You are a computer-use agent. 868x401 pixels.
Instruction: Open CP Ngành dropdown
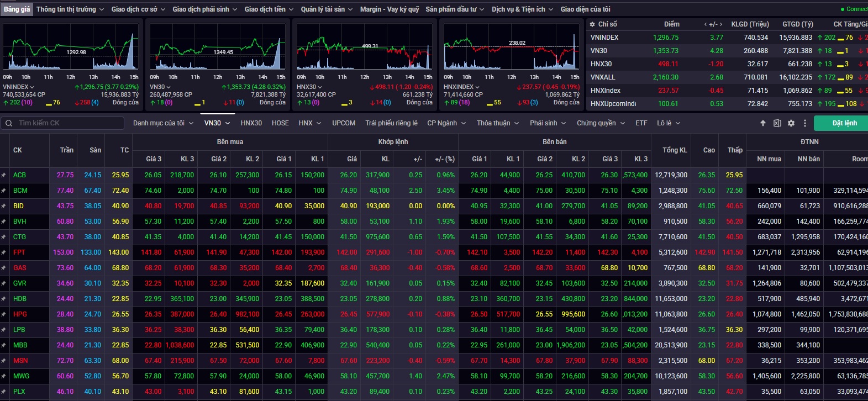446,123
